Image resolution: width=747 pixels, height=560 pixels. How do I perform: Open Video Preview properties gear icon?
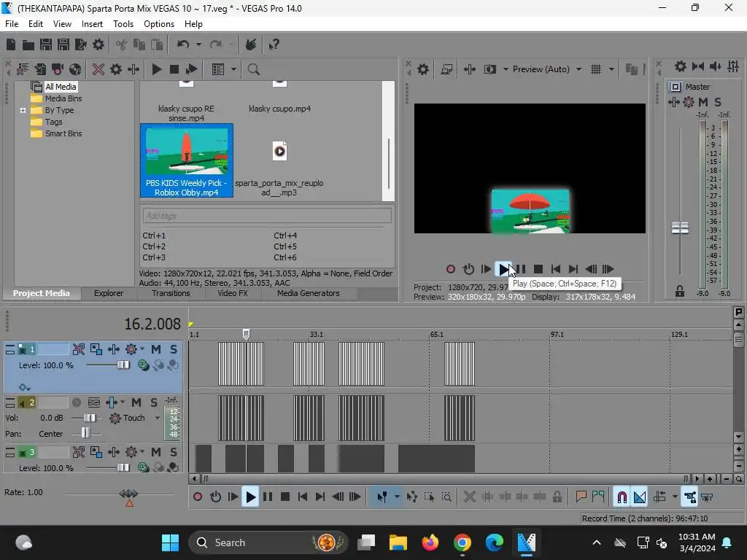423,69
